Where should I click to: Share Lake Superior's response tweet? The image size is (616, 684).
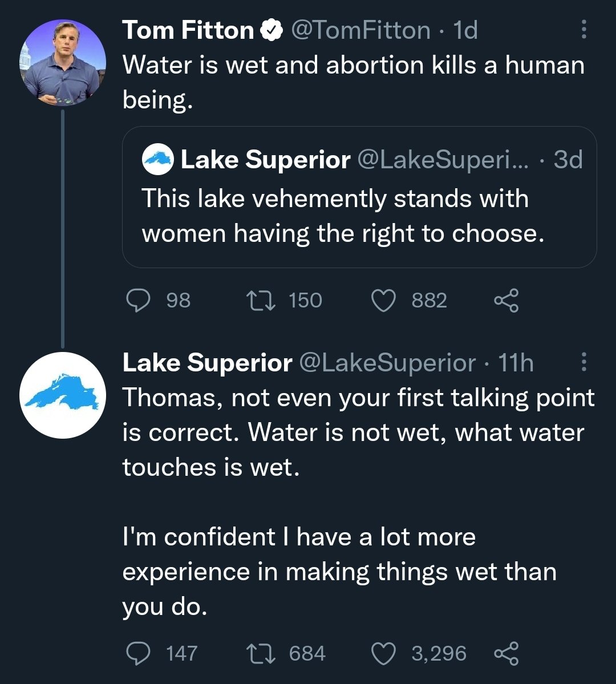506,653
